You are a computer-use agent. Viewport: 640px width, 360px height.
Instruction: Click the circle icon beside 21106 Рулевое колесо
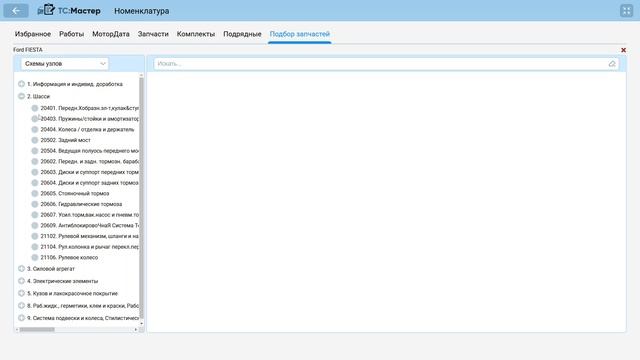[x=35, y=257]
